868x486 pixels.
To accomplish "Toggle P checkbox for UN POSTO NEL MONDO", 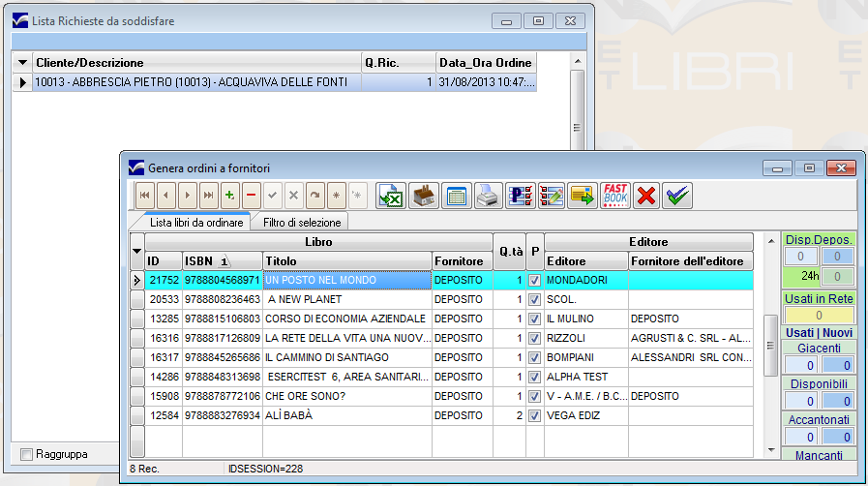I will (x=534, y=280).
